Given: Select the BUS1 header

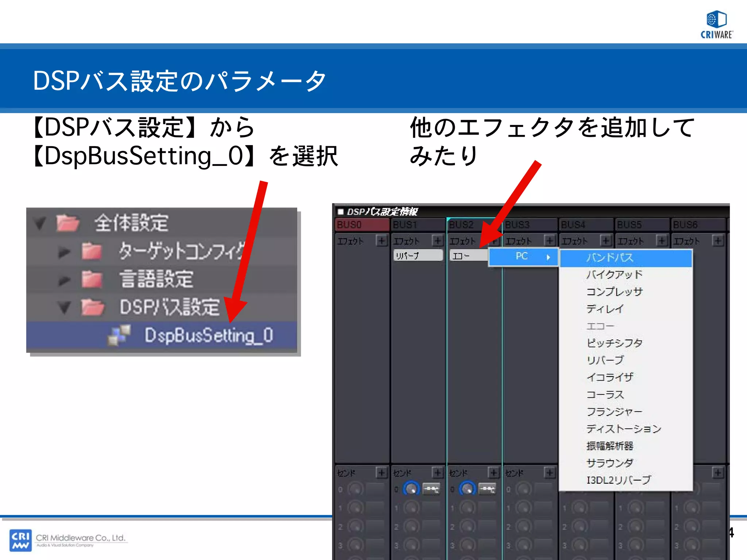Looking at the screenshot, I should (418, 225).
